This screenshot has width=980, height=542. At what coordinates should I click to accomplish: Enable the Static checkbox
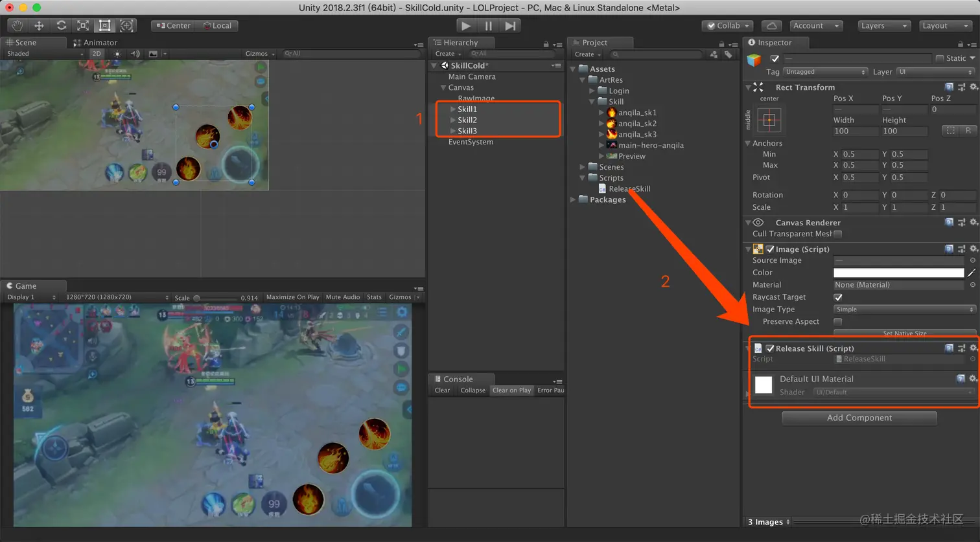pos(940,58)
